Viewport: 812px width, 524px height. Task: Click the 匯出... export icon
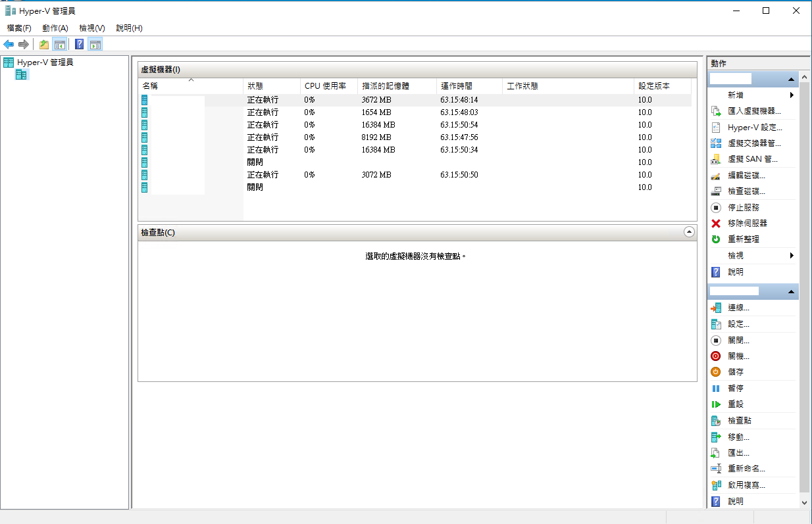coord(716,453)
